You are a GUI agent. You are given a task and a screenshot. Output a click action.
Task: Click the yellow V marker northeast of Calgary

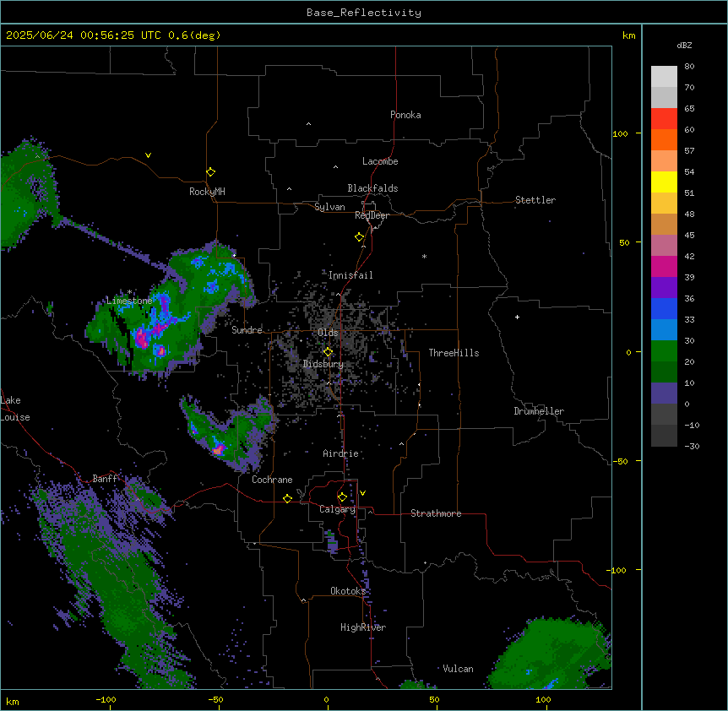pos(362,493)
